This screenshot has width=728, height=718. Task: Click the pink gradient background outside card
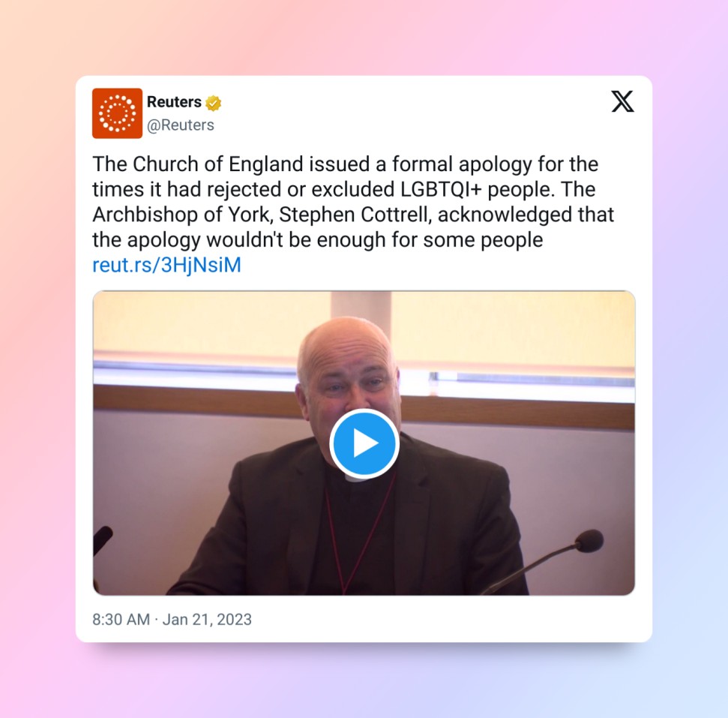37,372
